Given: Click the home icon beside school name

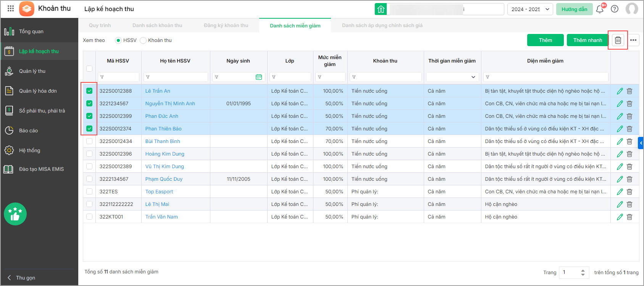Looking at the screenshot, I should tap(381, 9).
